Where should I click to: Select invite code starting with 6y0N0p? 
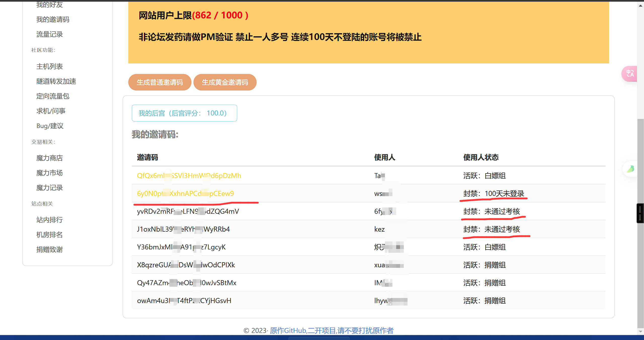185,193
